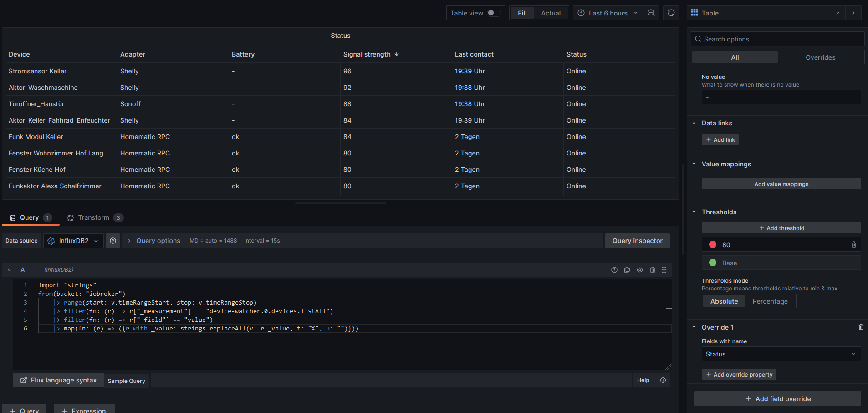Collapse options pane with right arrow
The width and height of the screenshot is (868, 413).
tap(853, 13)
